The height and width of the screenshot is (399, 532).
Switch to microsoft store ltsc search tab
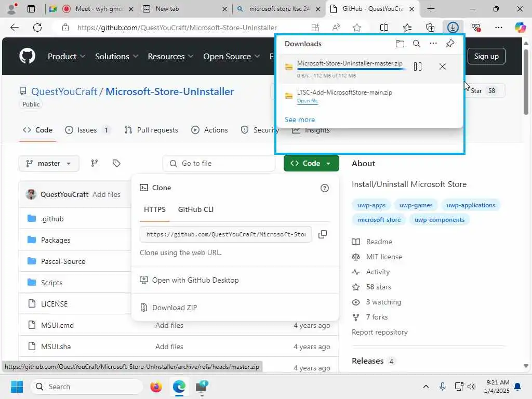(278, 9)
